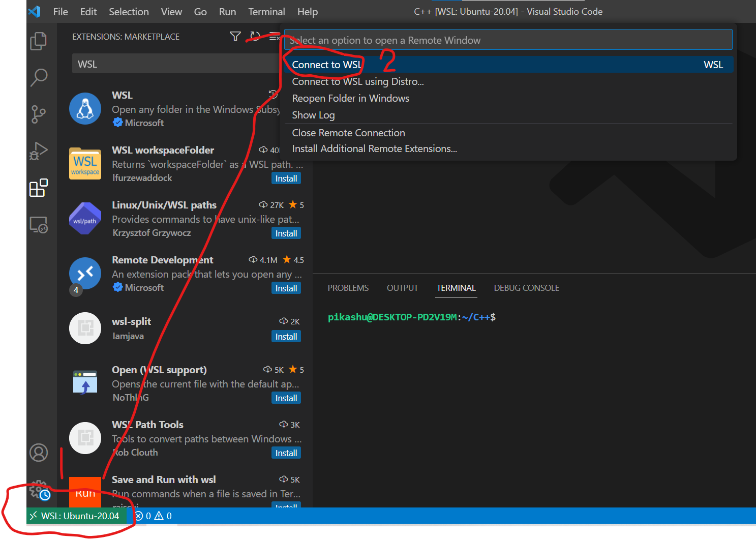Click the filter extensions funnel icon
This screenshot has height=539, width=756.
pyautogui.click(x=235, y=36)
